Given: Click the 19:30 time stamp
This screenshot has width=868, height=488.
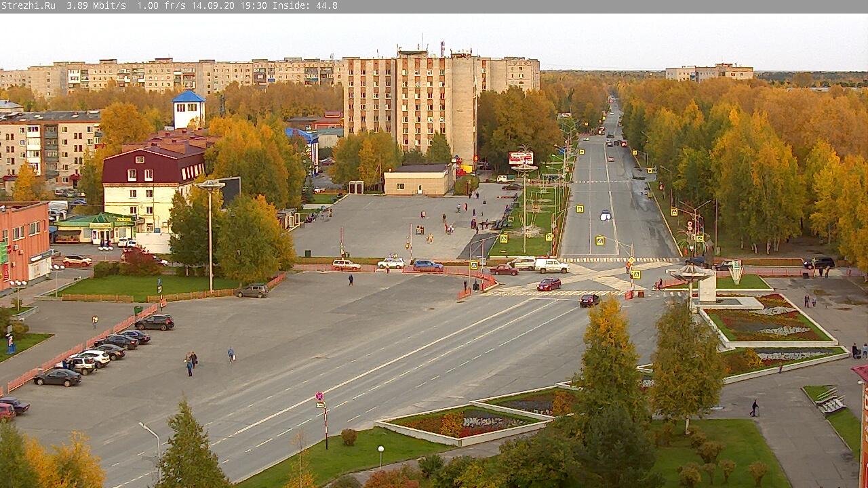Looking at the screenshot, I should point(254,5).
